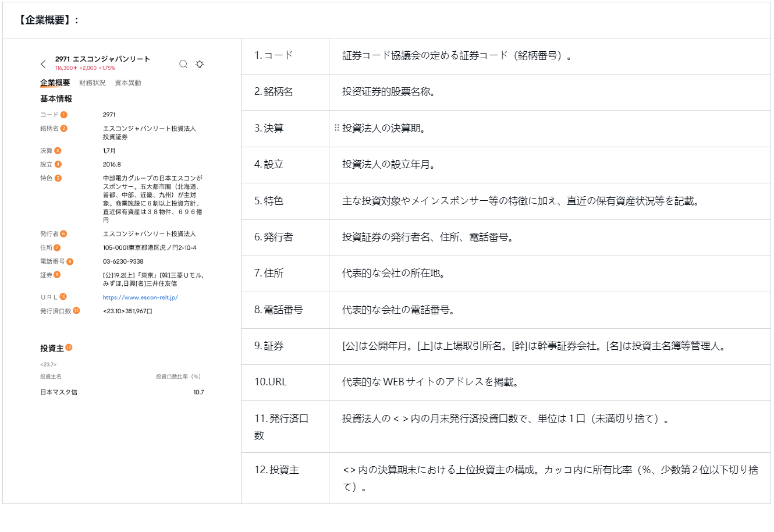Switch to the 財務状況 tab
This screenshot has height=532, width=774.
click(x=93, y=83)
